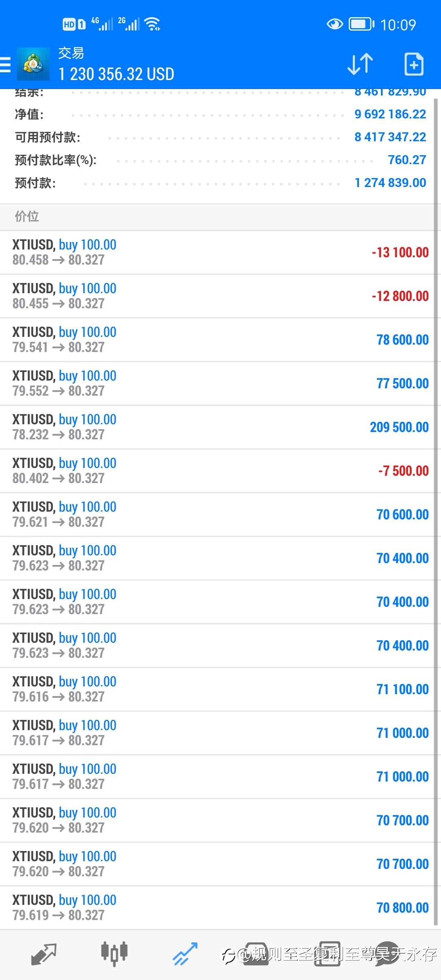Sort positions with the up-down arrows icon
Image resolution: width=441 pixels, height=980 pixels.
tap(360, 64)
